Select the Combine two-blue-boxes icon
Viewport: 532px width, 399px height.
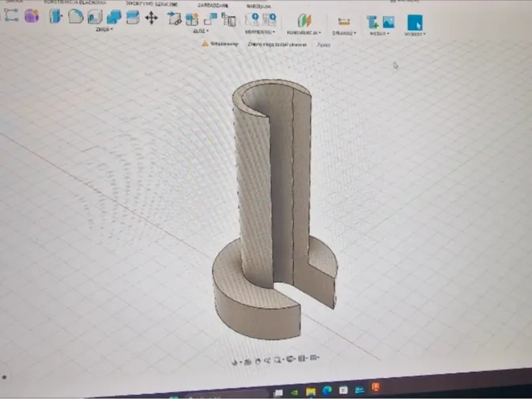coord(114,17)
